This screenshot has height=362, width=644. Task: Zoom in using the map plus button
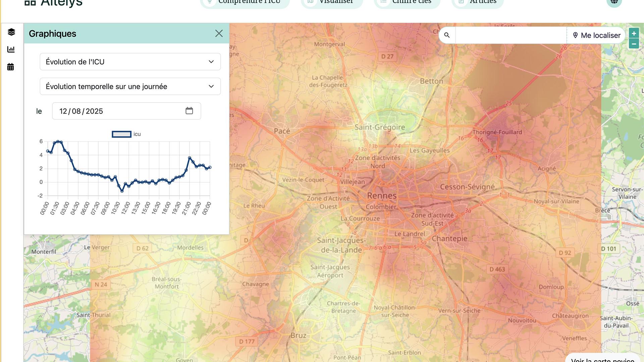coord(634,33)
